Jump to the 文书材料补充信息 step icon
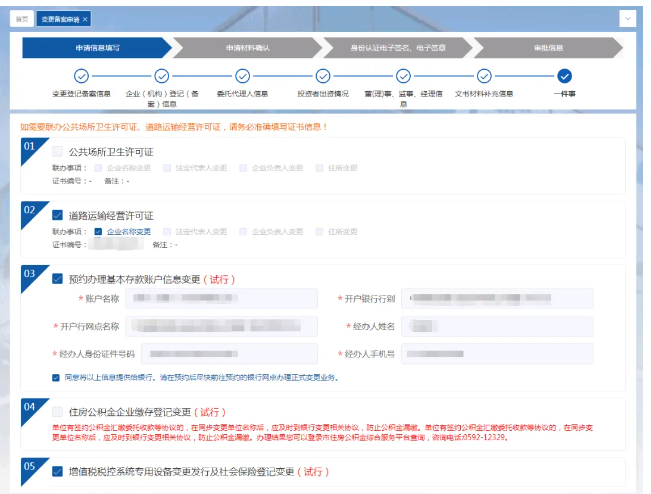 [484, 75]
